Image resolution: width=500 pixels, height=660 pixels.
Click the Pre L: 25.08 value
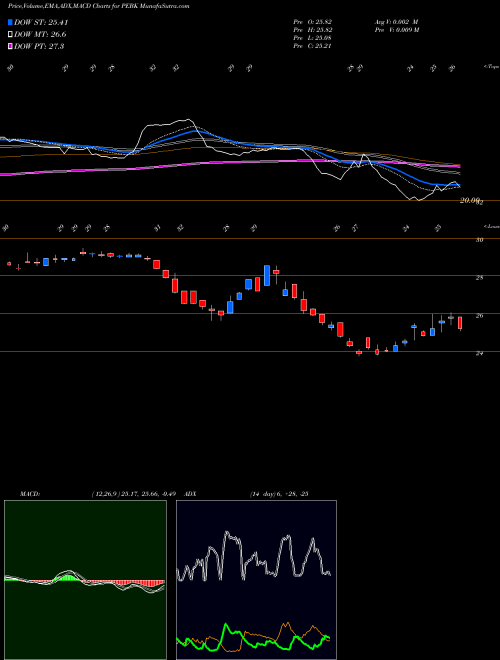point(314,38)
